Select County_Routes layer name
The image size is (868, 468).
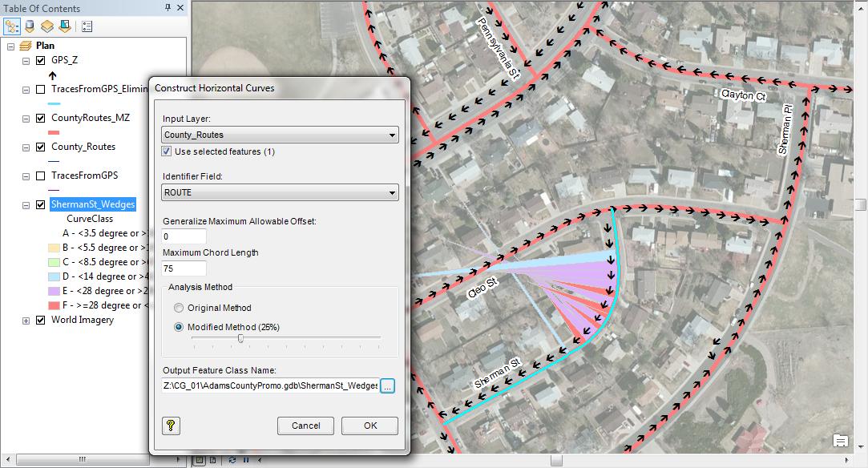tap(83, 147)
